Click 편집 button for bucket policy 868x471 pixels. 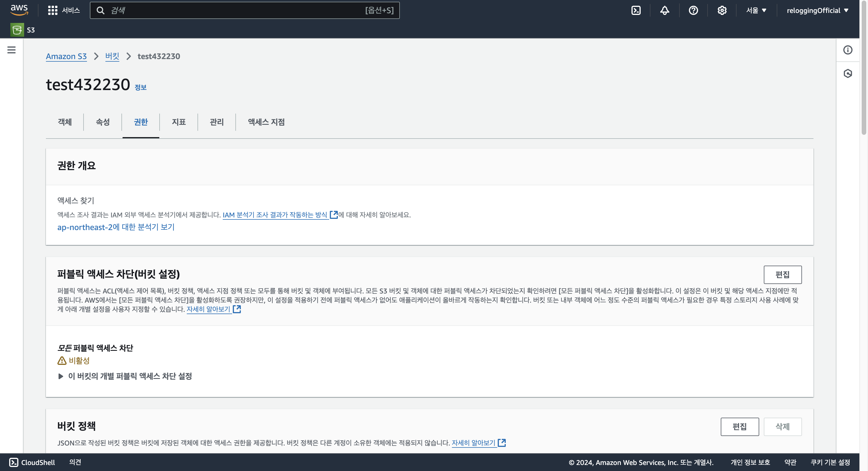(x=739, y=427)
